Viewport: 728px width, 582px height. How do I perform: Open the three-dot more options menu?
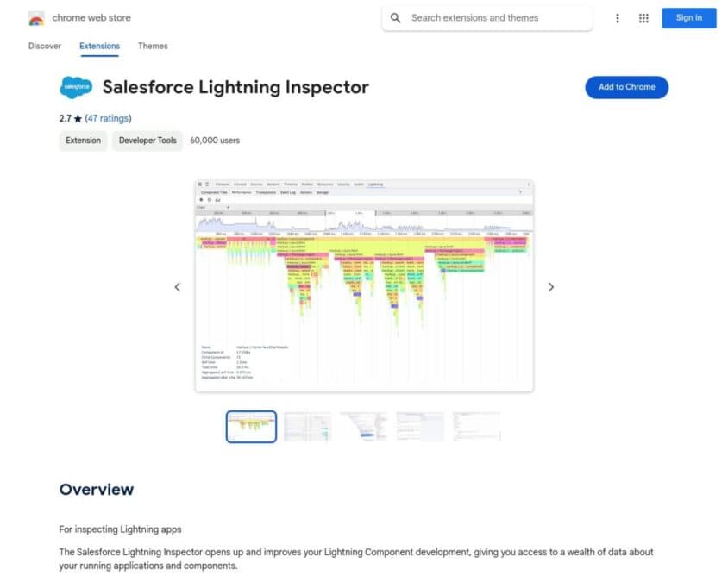pos(617,18)
